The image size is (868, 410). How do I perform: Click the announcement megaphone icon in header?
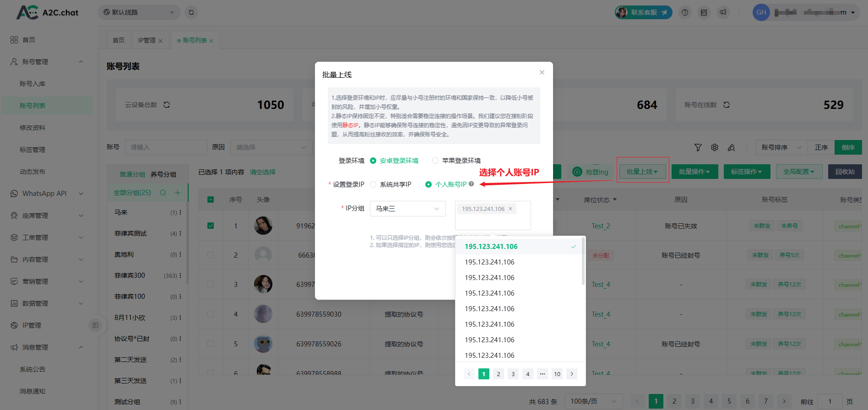723,12
